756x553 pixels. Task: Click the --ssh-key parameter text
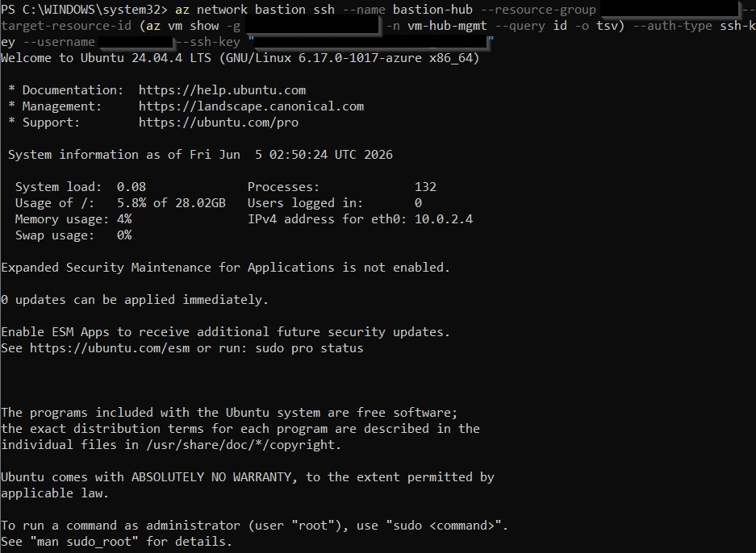(208, 42)
